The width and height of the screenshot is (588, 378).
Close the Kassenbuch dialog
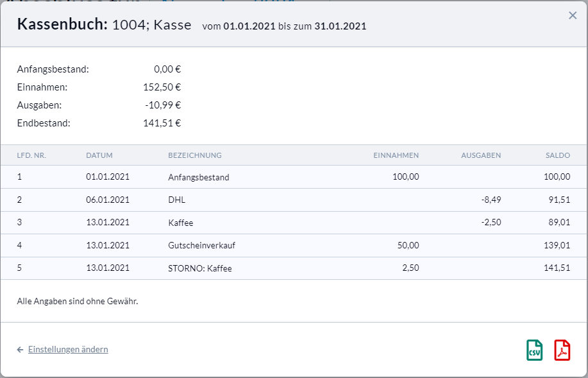pyautogui.click(x=573, y=15)
